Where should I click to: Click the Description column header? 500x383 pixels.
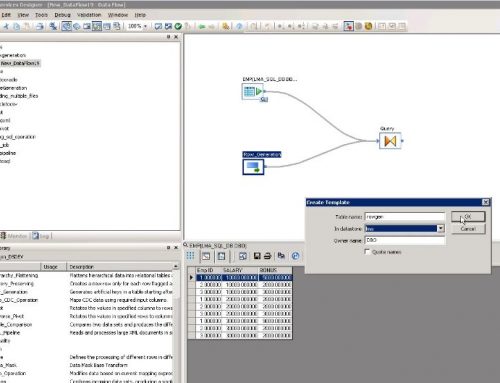[120, 267]
